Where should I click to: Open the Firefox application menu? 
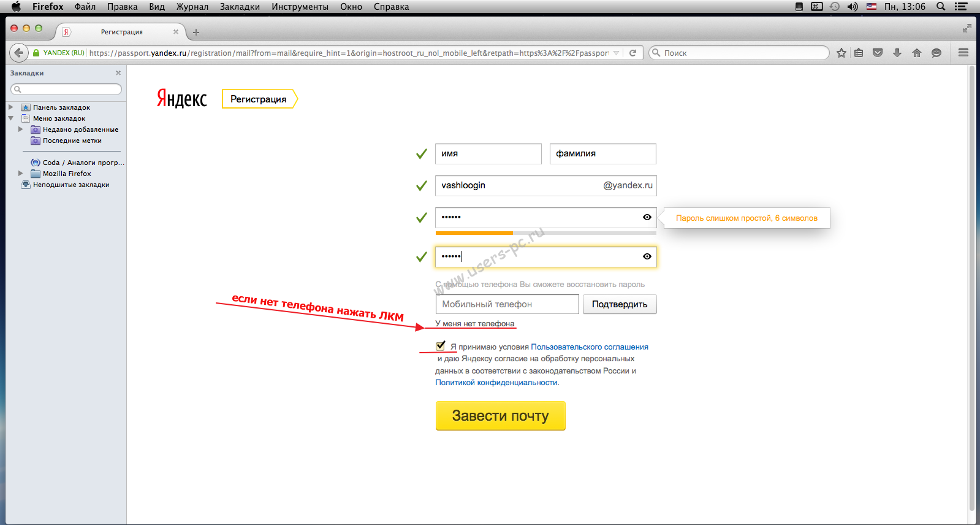pos(48,7)
